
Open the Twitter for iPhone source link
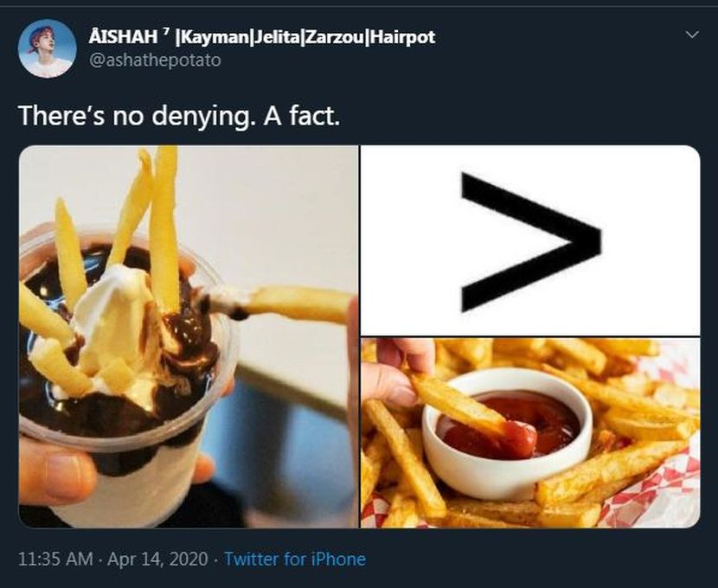point(295,559)
